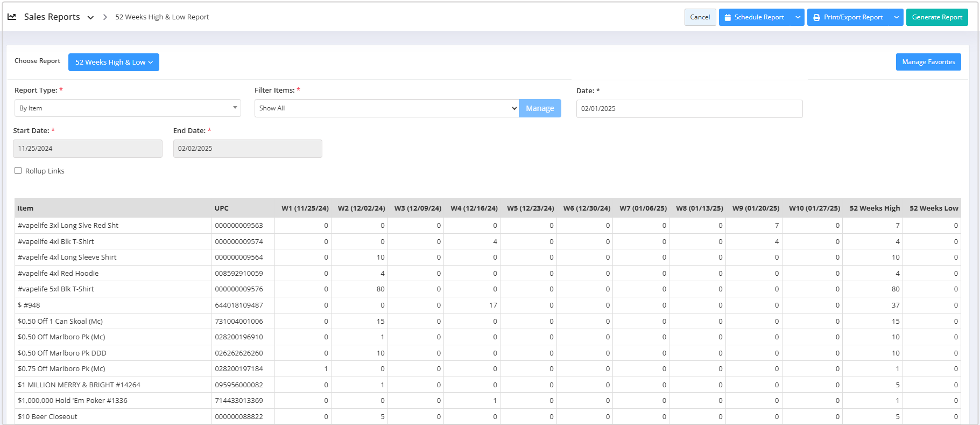
Task: Click the Cancel button
Action: tap(700, 17)
